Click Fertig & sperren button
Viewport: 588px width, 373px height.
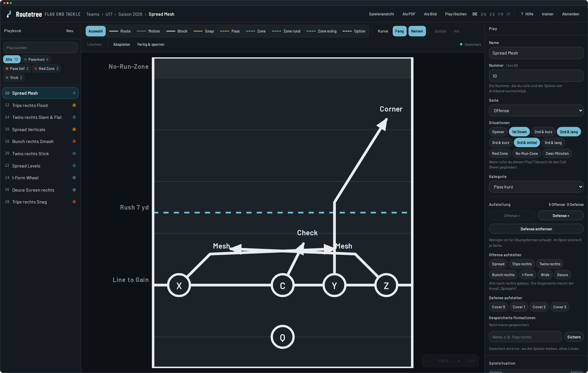[x=151, y=44]
